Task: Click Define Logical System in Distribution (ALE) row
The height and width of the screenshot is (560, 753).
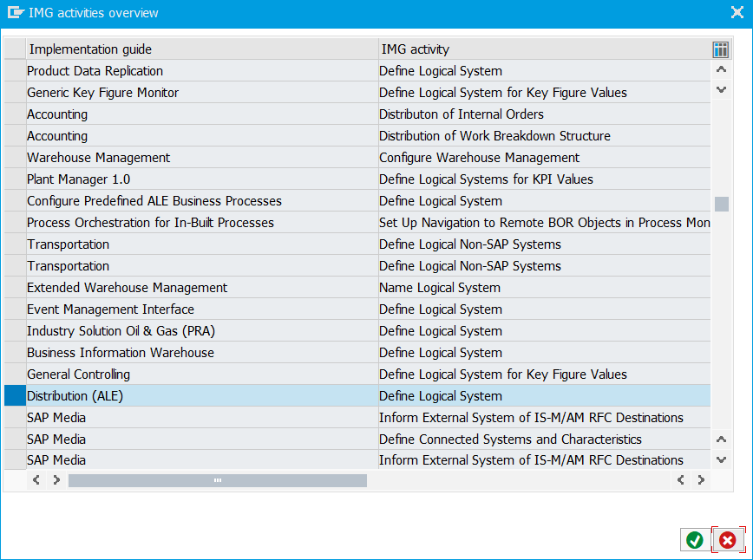Action: 545,396
